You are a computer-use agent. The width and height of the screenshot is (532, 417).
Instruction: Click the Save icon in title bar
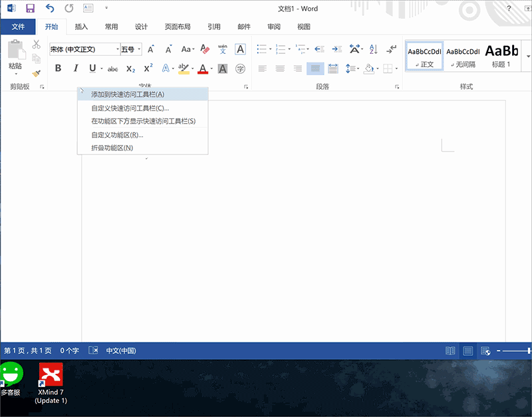click(x=30, y=9)
